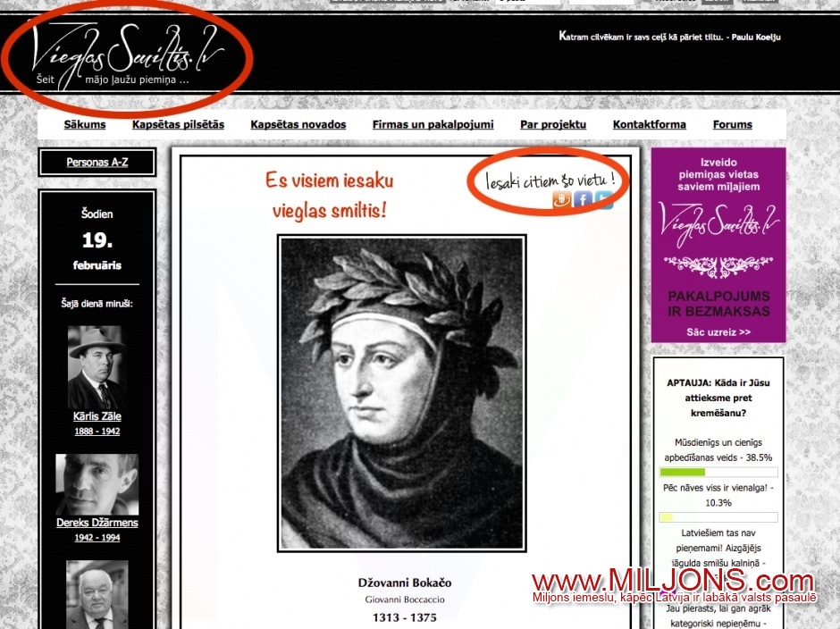
Task: Click the Giovanni Boccaccio portrait image
Action: (401, 393)
